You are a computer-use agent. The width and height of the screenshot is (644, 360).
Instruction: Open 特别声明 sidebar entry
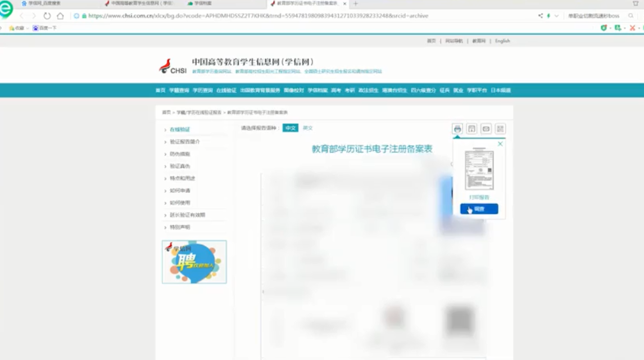click(x=179, y=227)
